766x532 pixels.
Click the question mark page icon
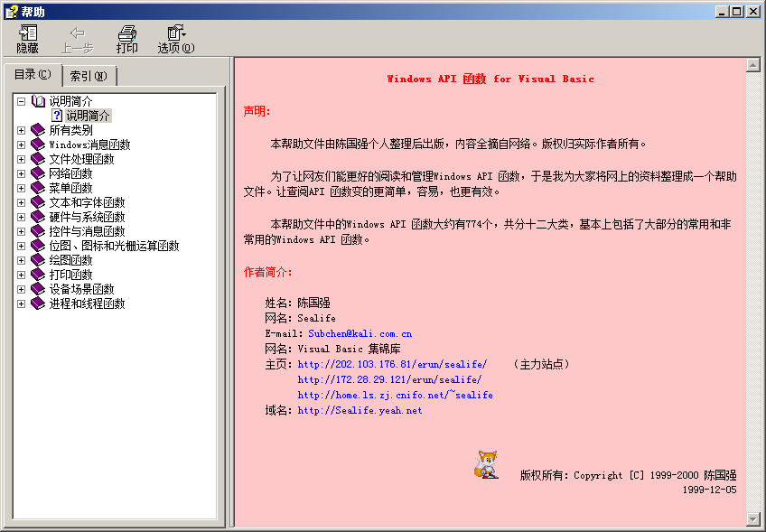click(57, 116)
